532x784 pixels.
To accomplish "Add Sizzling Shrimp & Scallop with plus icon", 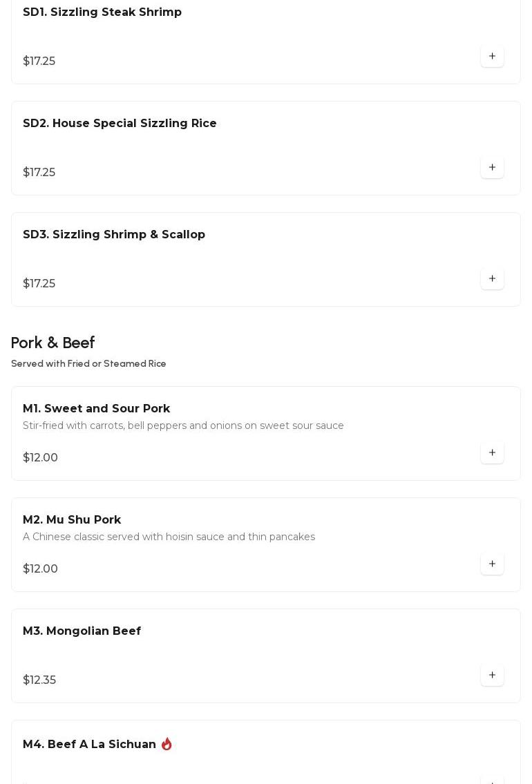I will (x=492, y=279).
